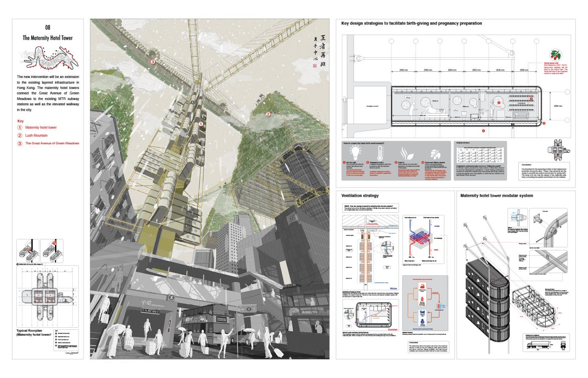This screenshot has width=588, height=378.
Task: Click the red raspberry herb circle icon
Action: 556,56
